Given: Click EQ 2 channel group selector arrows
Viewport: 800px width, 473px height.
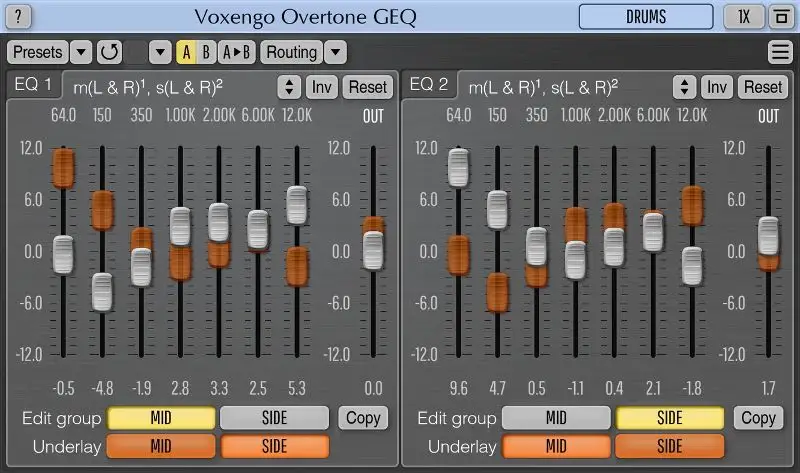Looking at the screenshot, I should coord(685,87).
